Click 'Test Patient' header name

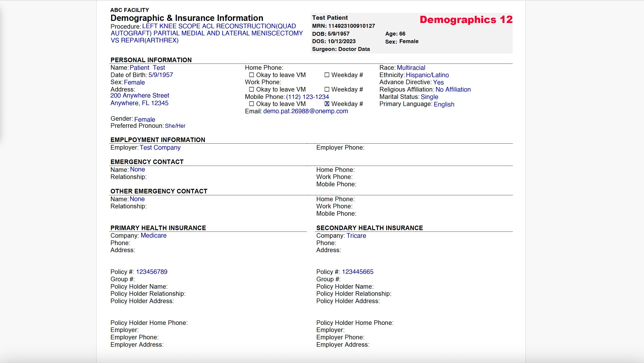tap(330, 18)
